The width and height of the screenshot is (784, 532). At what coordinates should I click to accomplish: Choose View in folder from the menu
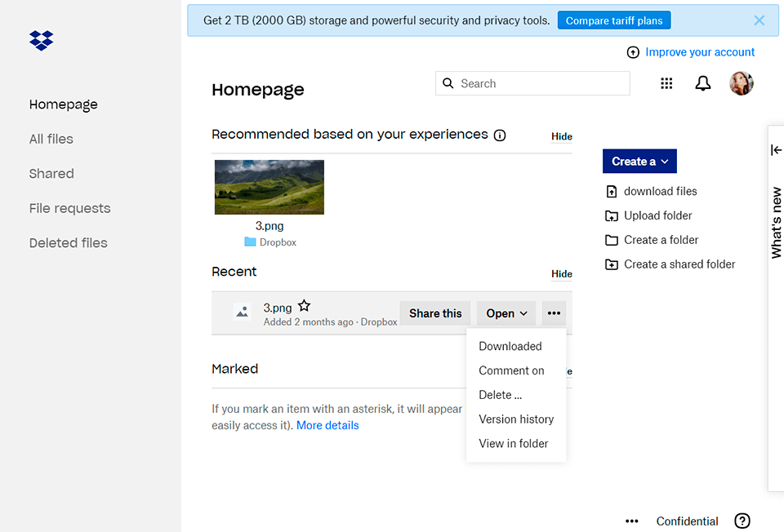[513, 443]
